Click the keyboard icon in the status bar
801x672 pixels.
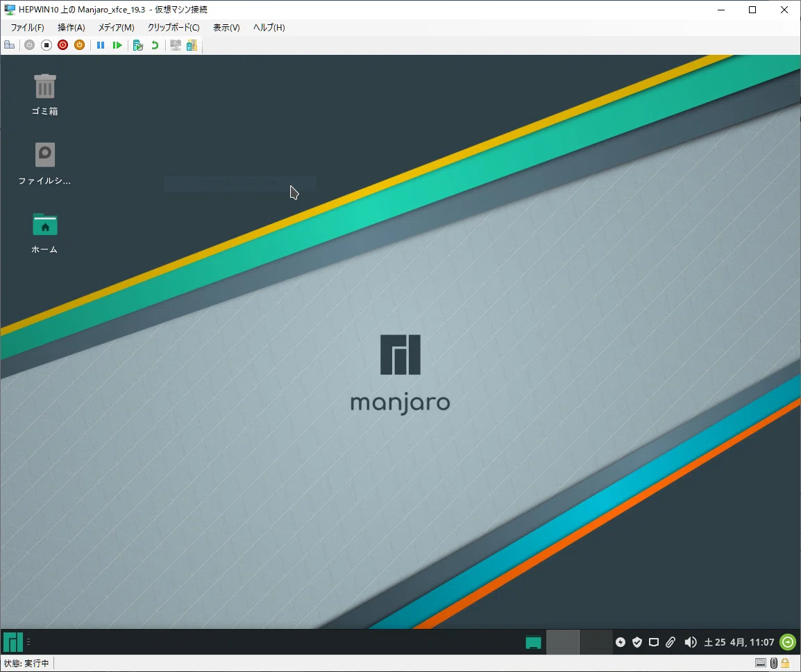tap(761, 663)
